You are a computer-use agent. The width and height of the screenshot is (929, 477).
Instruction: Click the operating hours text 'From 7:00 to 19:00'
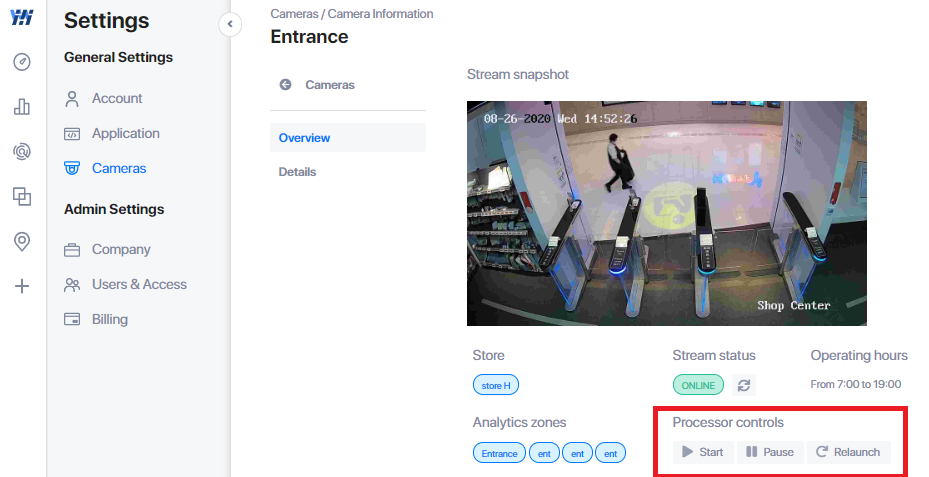click(856, 385)
